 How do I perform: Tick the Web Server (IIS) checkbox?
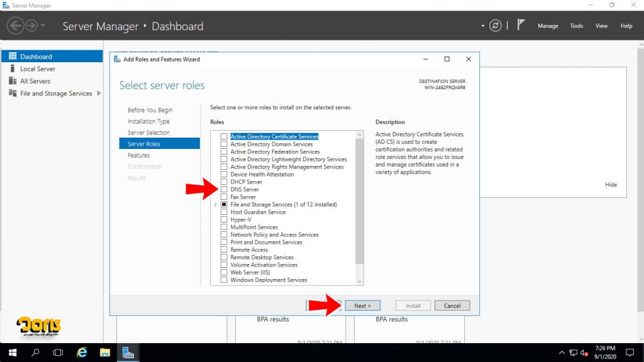[x=224, y=272]
